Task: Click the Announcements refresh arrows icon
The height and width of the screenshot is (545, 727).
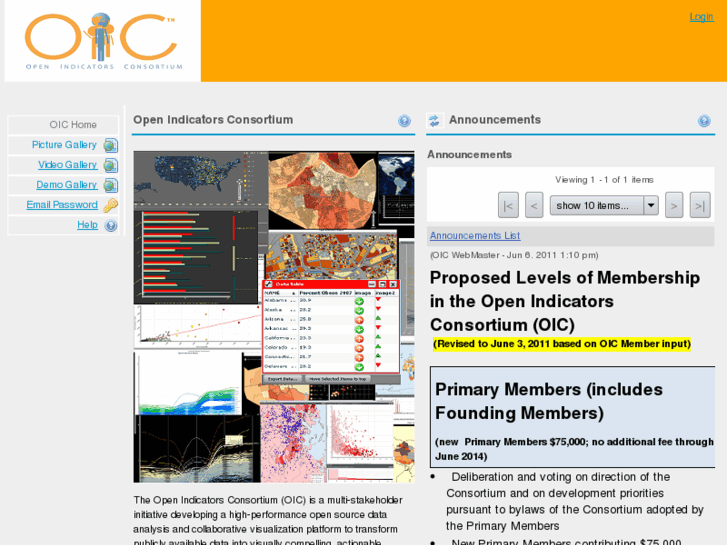Action: pos(434,121)
